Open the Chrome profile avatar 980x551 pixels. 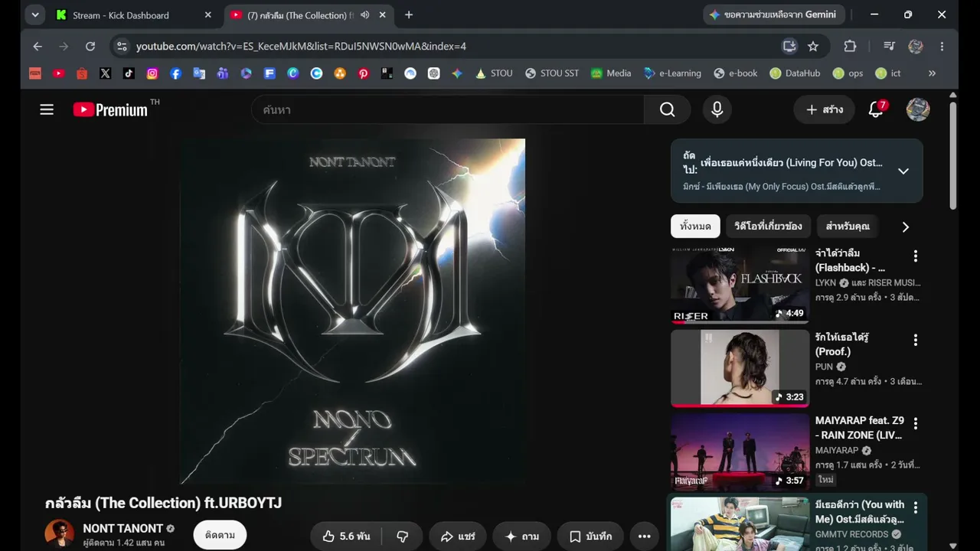[x=916, y=46]
